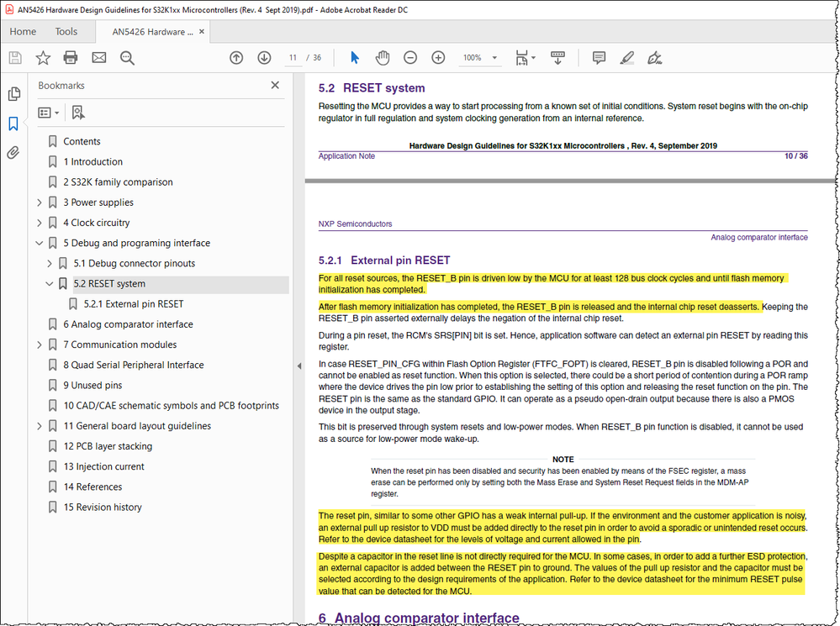Open Attachments paperclip panel

coord(13,153)
